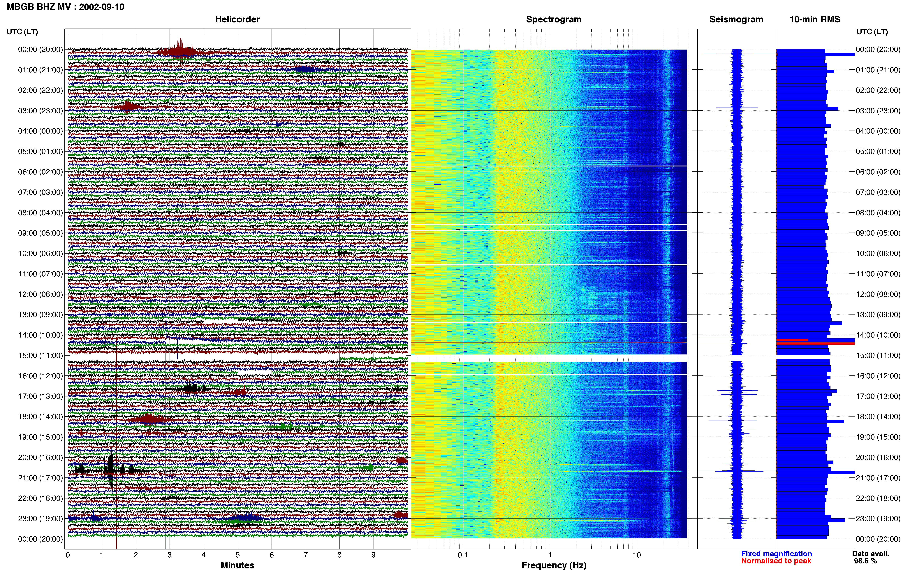Click left time label '09:00 (05:00)'

pos(41,233)
